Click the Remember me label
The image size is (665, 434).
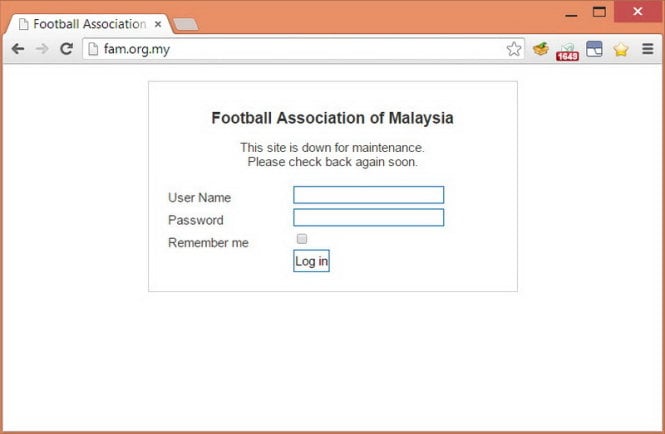[208, 243]
